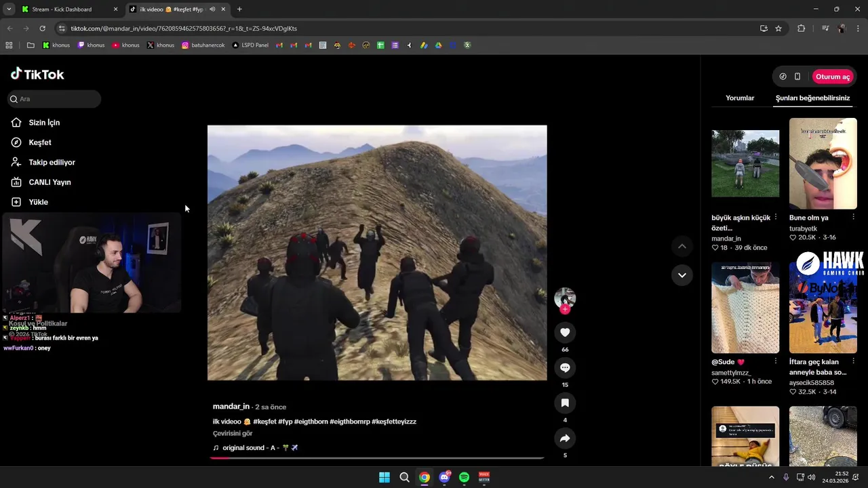The height and width of the screenshot is (488, 868).
Task: Go to previous video with up chevron
Action: tap(682, 247)
